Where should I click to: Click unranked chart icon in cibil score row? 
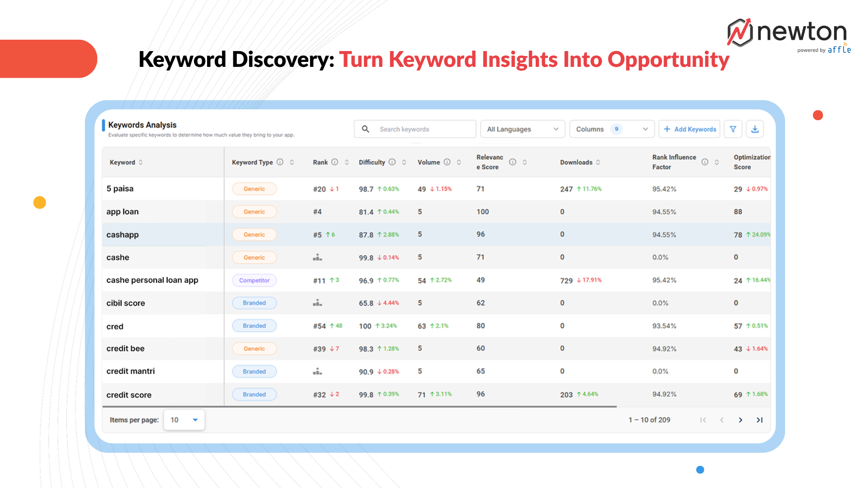[x=317, y=303]
